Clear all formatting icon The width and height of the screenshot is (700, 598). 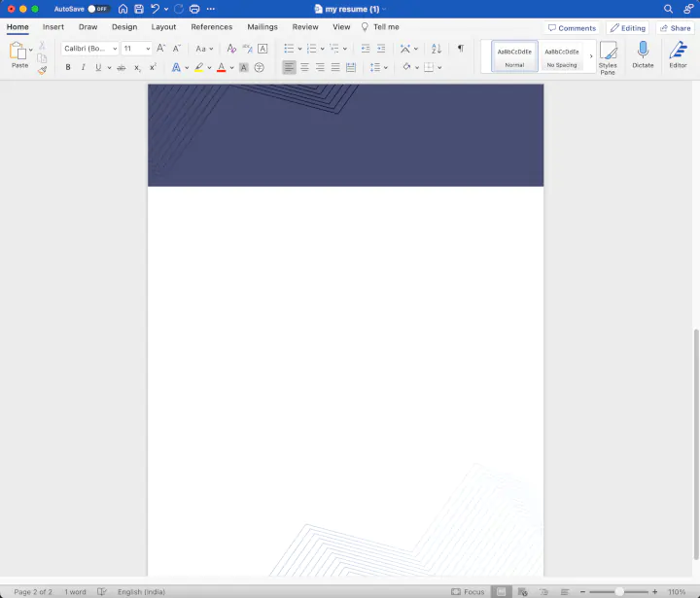(x=231, y=49)
